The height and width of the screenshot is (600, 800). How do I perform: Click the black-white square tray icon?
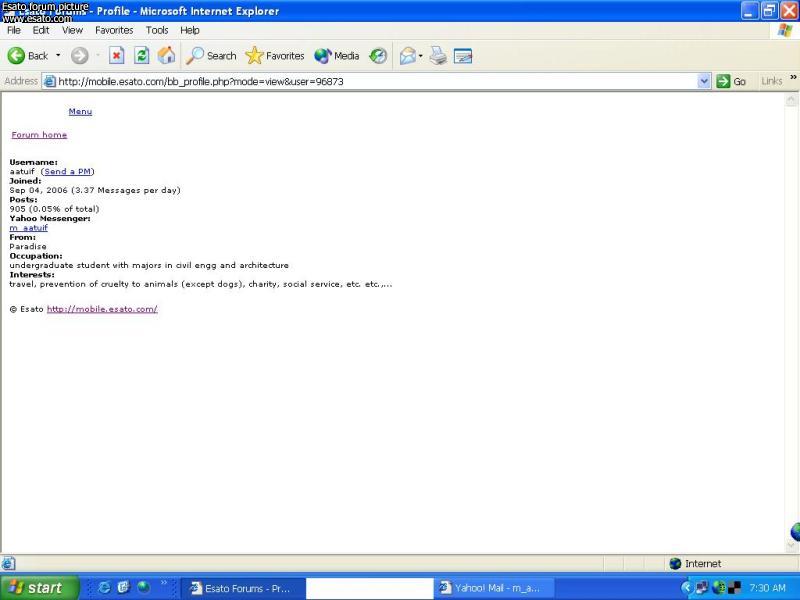735,588
